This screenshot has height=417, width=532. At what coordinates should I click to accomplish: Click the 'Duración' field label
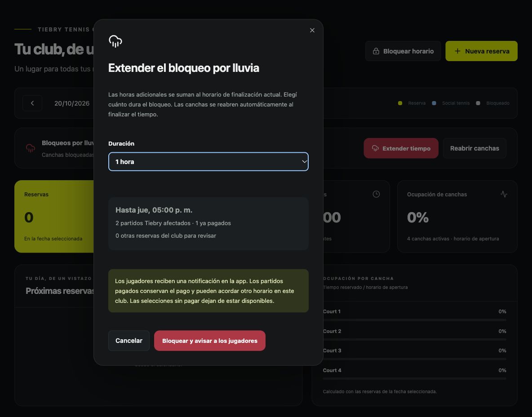pos(121,143)
